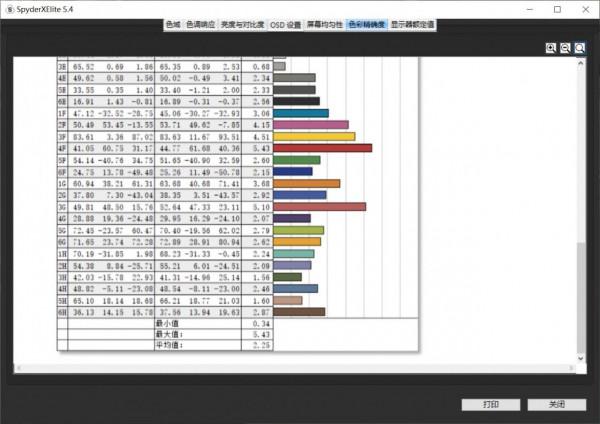Image resolution: width=600 pixels, height=424 pixels.
Task: Click the SpyderXElite app icon in title bar
Action: click(8, 7)
